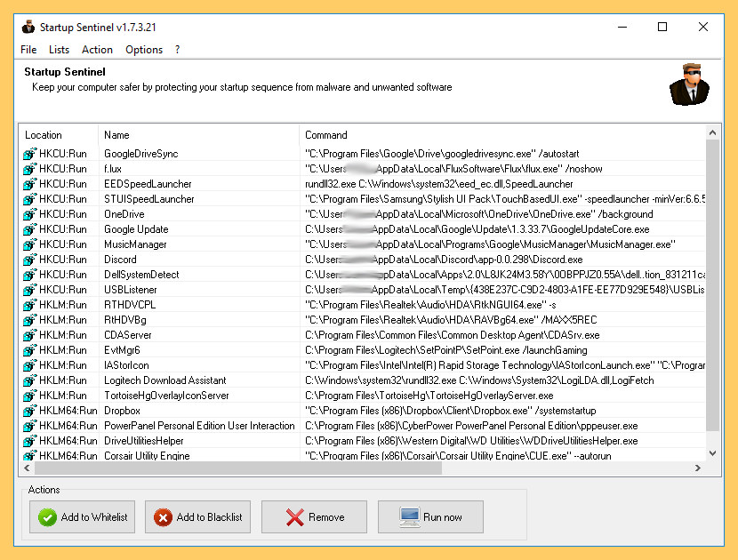Select the Corsair Utility Engine name cell

point(147,455)
